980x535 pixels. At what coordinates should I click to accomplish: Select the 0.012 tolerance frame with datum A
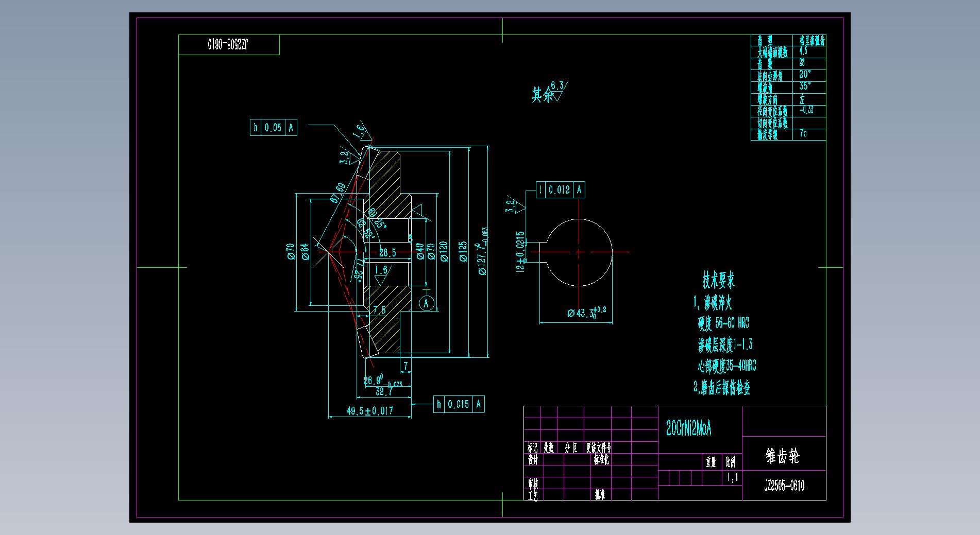pos(561,190)
